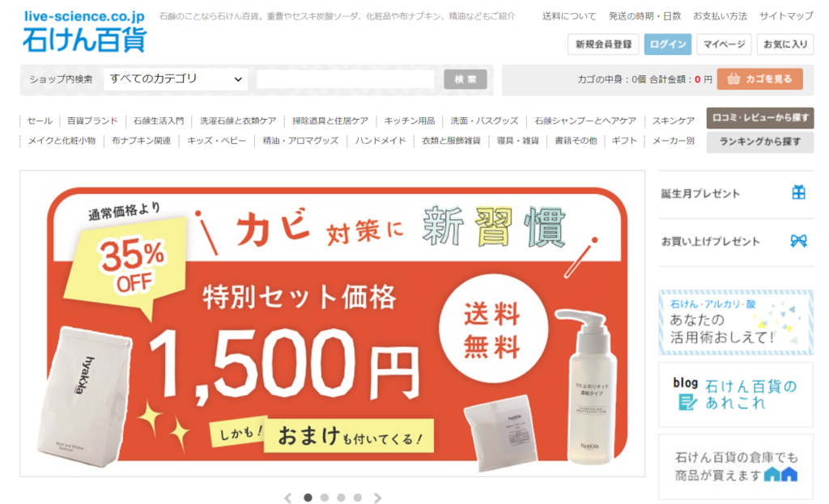Advance to next carousel slide arrow

click(x=377, y=498)
